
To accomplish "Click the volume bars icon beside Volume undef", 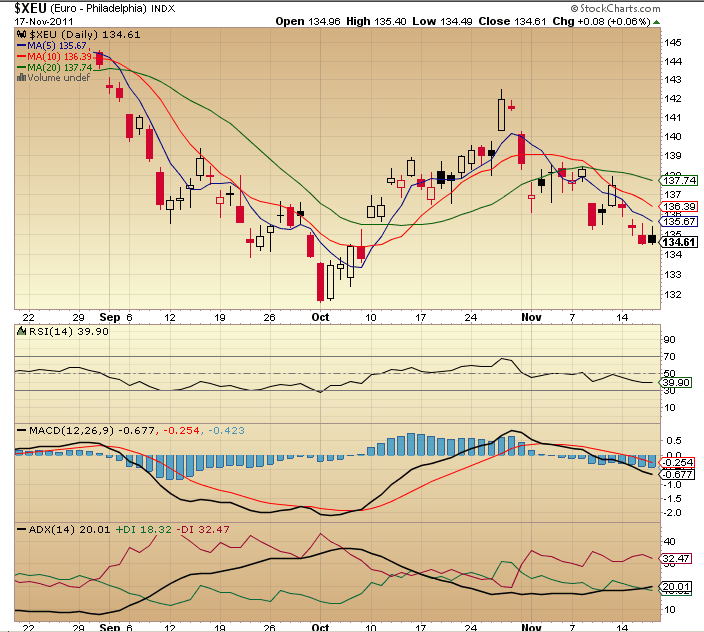I will [21, 77].
